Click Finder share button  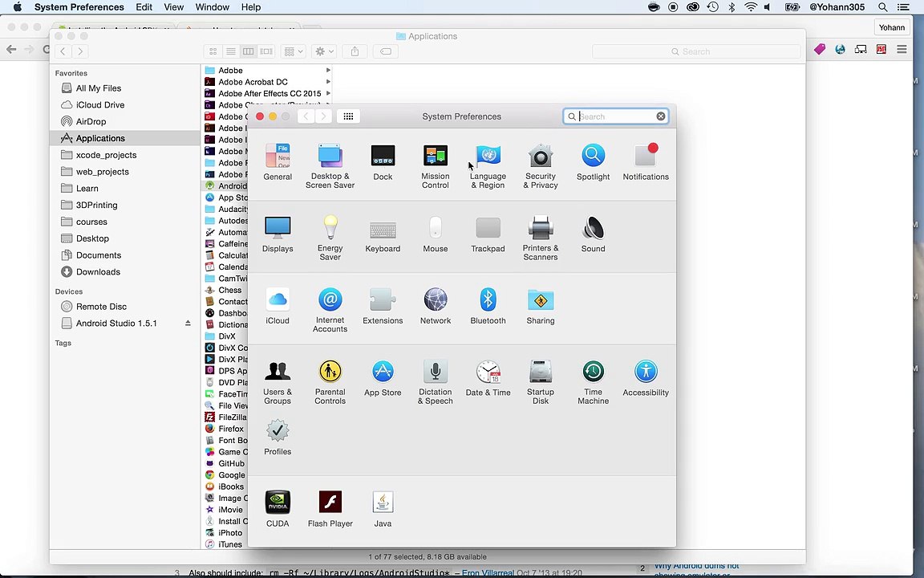tap(355, 51)
